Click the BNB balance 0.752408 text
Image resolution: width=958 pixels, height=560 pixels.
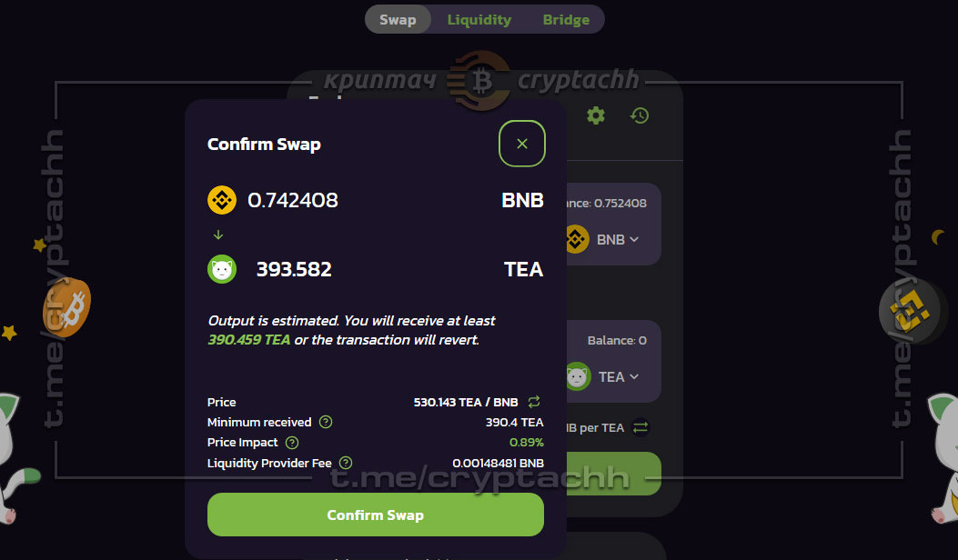tap(607, 203)
